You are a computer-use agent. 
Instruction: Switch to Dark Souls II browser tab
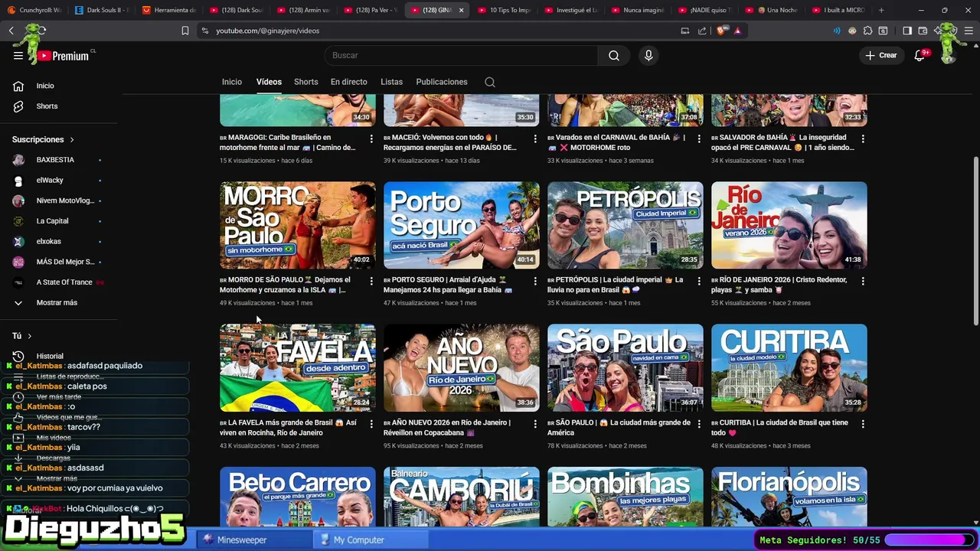(102, 10)
